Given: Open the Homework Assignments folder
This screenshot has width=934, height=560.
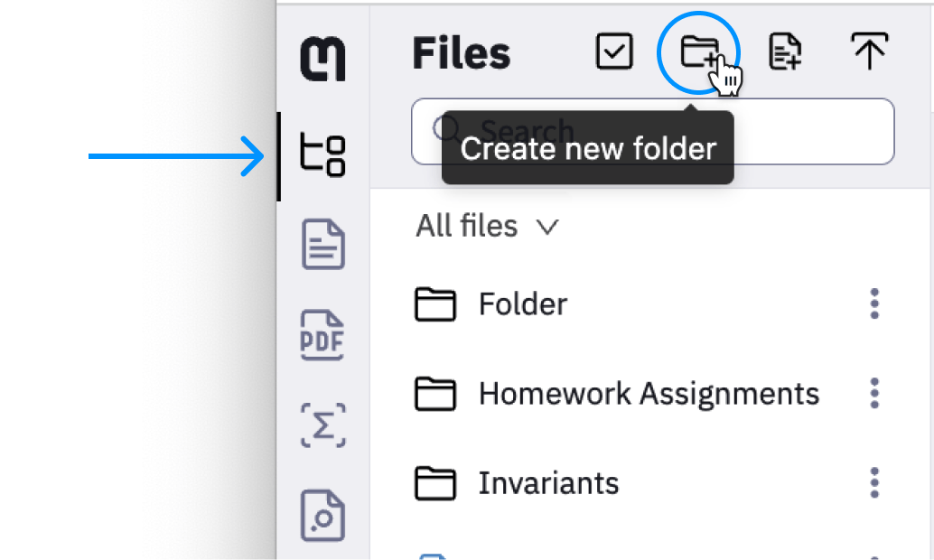Looking at the screenshot, I should pos(650,394).
